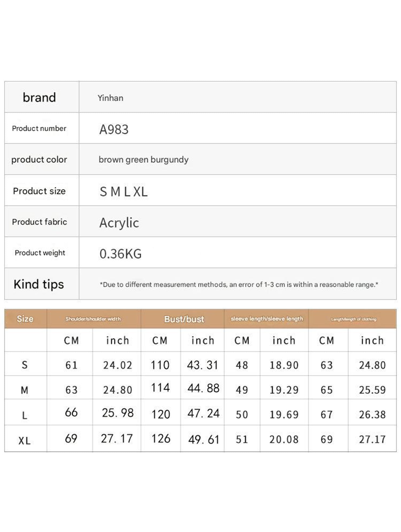Click the 20.08 inch sleeve length value
401x532 pixels.
tap(284, 439)
